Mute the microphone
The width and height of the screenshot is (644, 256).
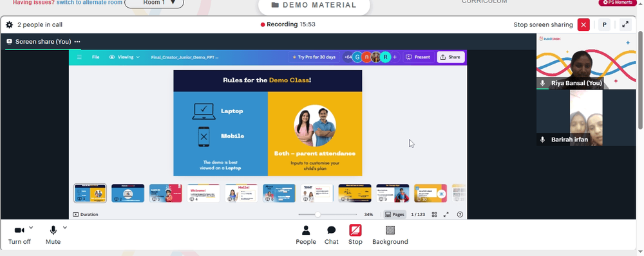tap(53, 235)
